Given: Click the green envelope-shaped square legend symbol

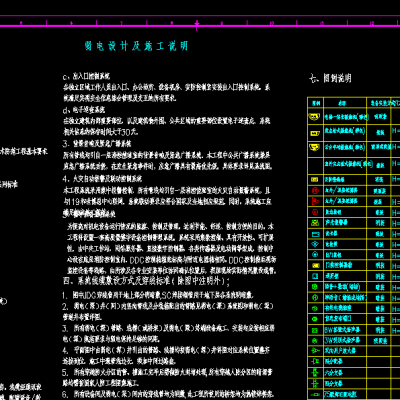Looking at the screenshot, I should click(x=315, y=330).
